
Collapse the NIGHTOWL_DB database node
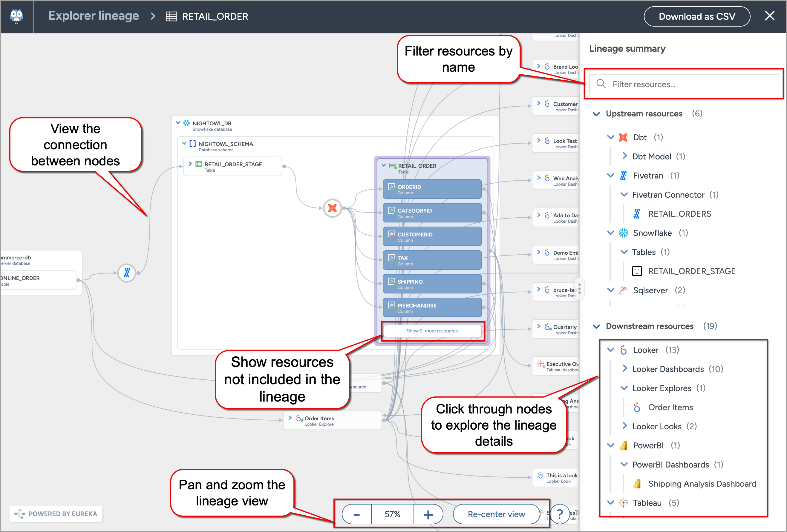click(178, 122)
